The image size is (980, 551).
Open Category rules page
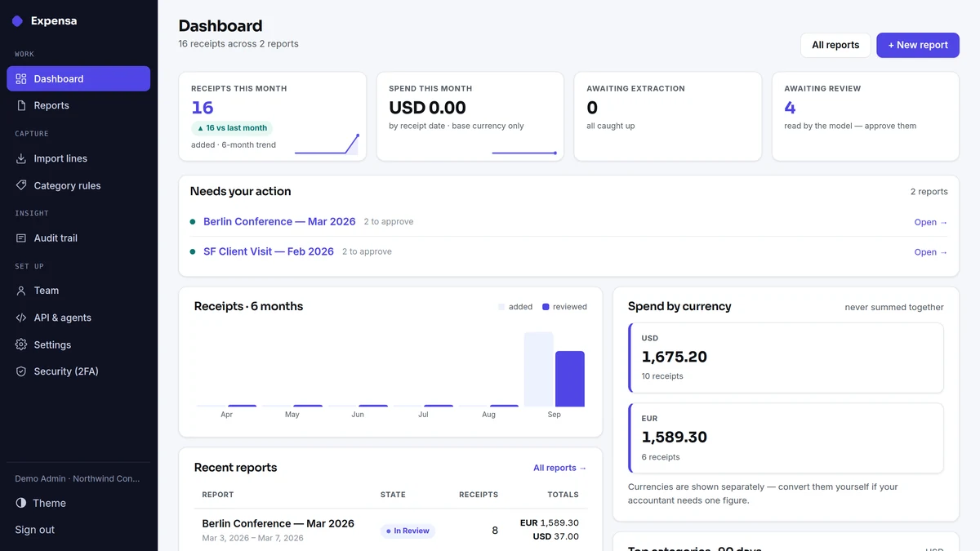tap(78, 185)
